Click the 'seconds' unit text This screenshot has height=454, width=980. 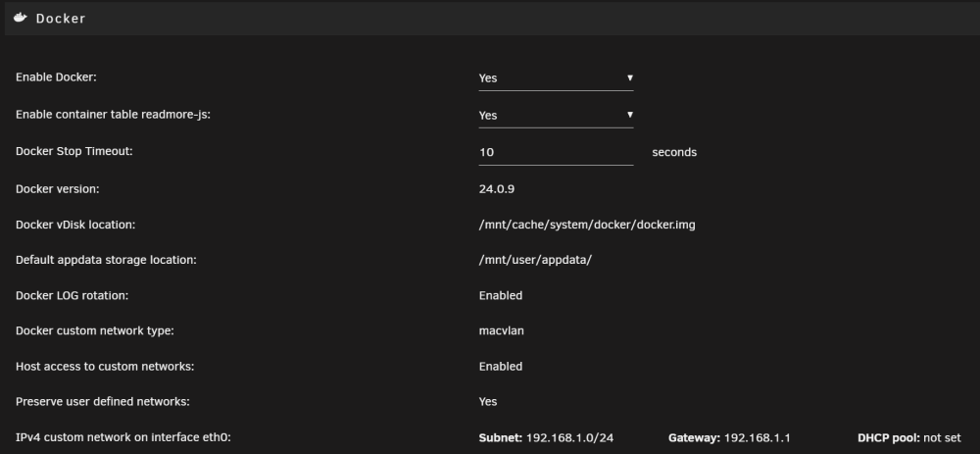tap(674, 153)
